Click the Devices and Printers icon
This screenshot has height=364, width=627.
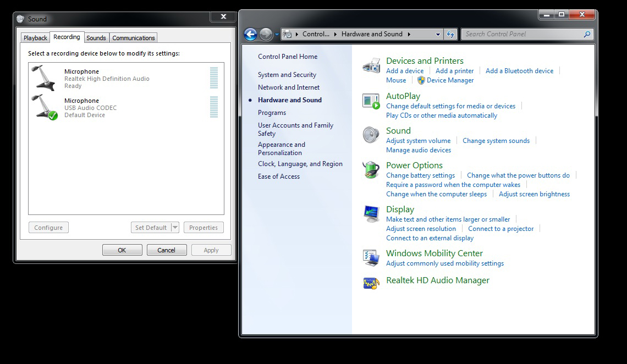point(371,66)
